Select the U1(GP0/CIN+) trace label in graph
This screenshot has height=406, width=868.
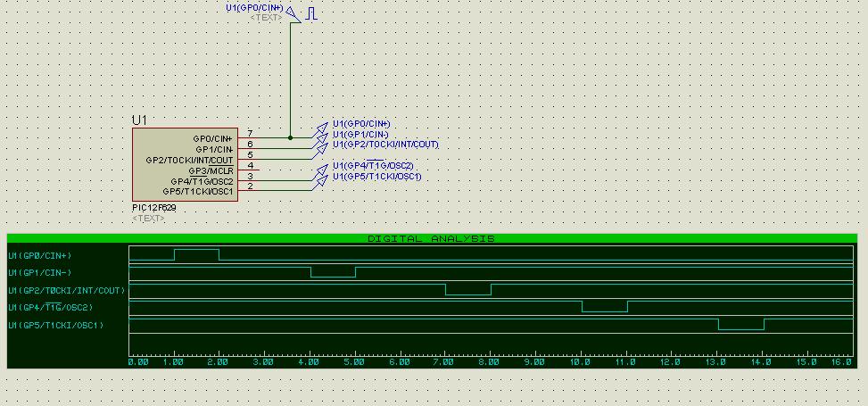pos(39,255)
